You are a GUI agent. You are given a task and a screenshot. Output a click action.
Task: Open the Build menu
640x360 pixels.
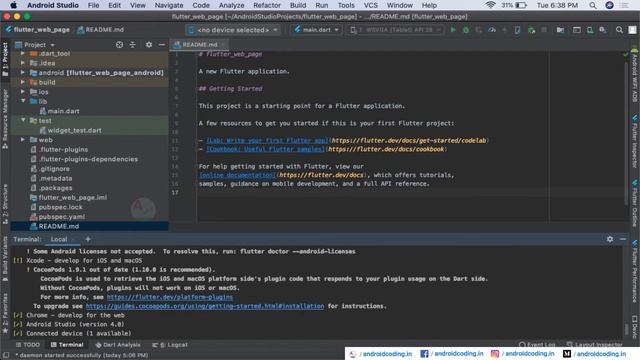click(298, 5)
